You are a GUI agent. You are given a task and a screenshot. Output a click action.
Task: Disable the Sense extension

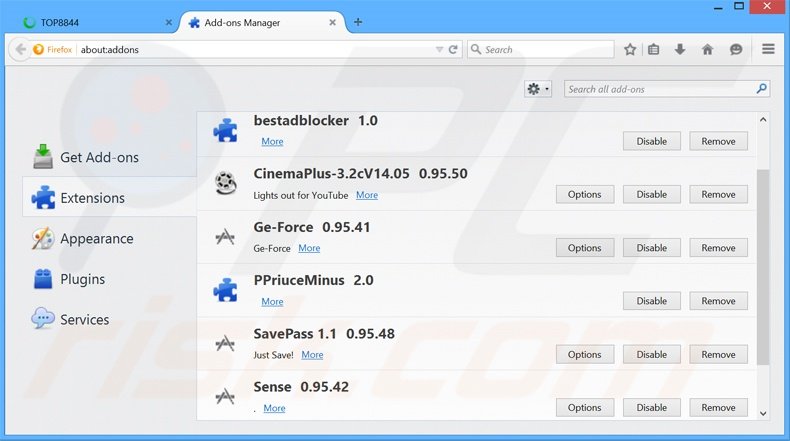click(651, 407)
